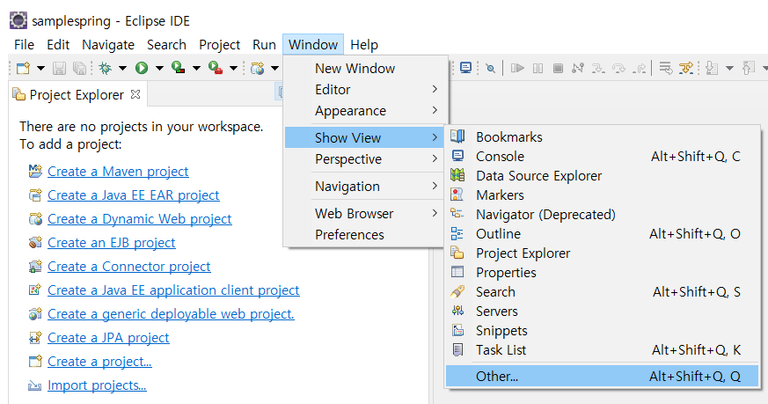Click the Resume debug icon
Image resolution: width=768 pixels, height=404 pixels.
pos(517,68)
